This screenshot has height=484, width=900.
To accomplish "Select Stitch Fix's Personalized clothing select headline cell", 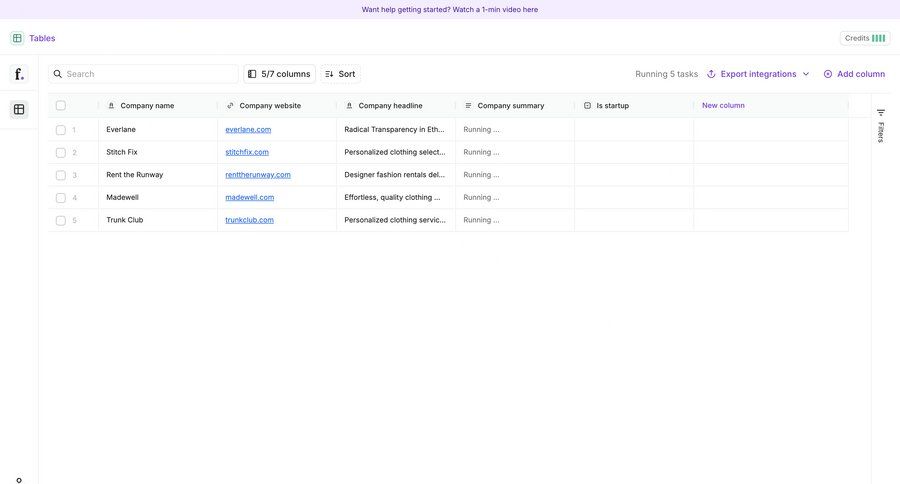I will click(395, 152).
